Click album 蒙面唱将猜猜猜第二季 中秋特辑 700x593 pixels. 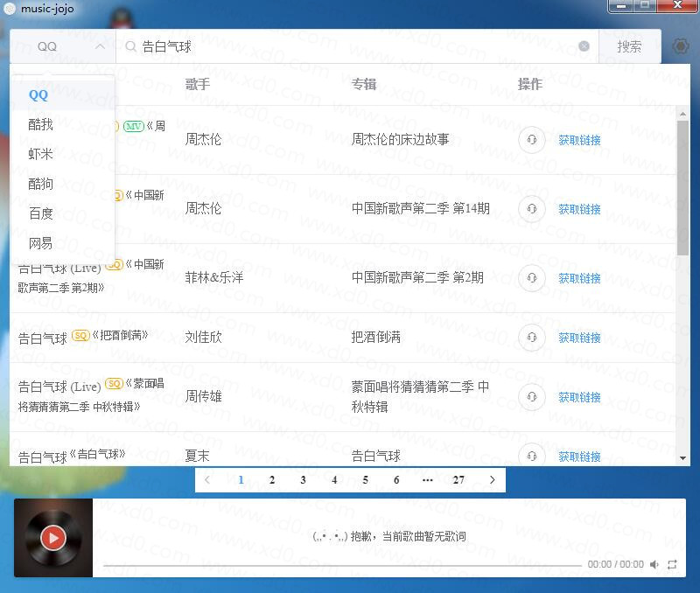coord(420,396)
